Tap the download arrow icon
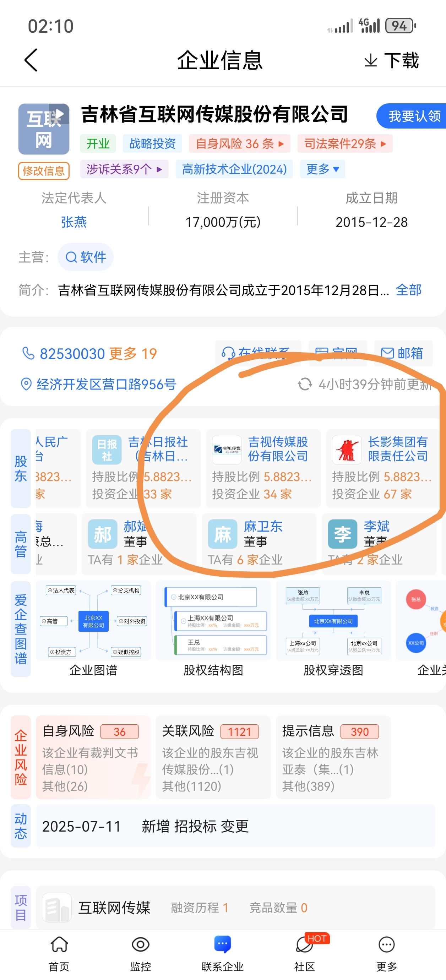446x980 pixels. (x=371, y=60)
